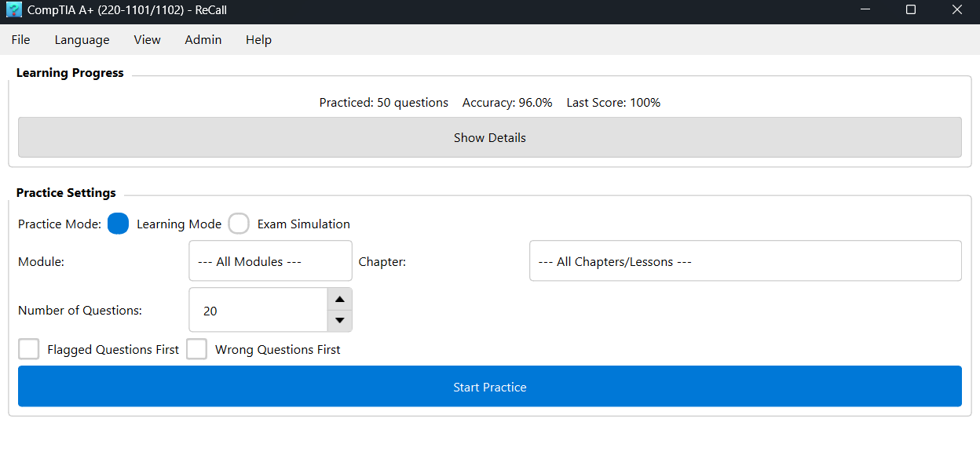Screen dimensions: 980x466
Task: Increase the number of questions with up arrow
Action: 339,299
